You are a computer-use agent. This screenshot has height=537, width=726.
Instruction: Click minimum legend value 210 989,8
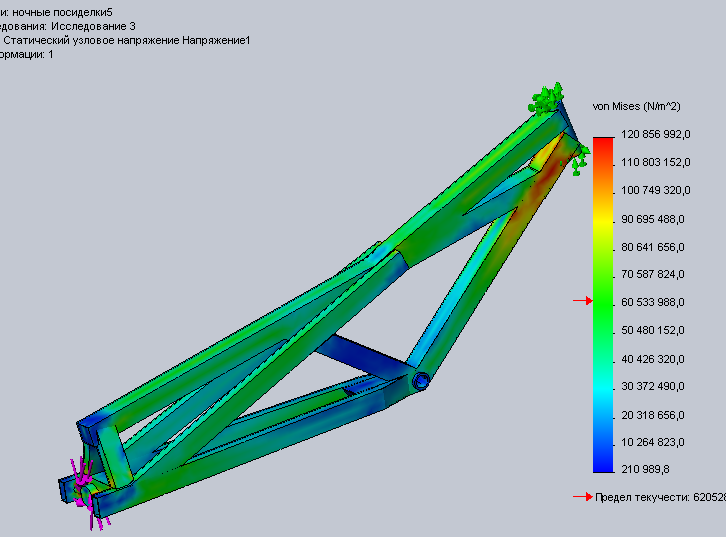point(645,469)
